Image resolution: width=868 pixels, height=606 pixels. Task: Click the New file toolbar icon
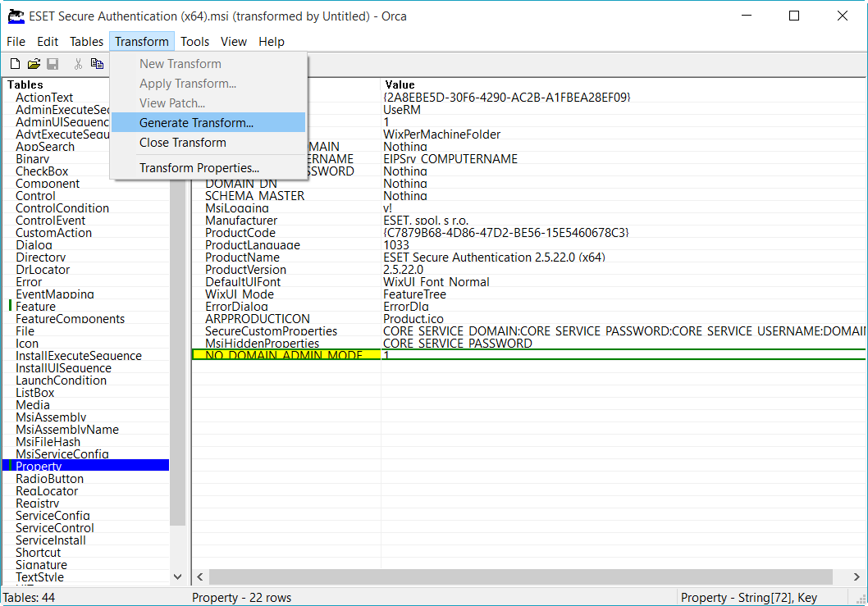[15, 64]
